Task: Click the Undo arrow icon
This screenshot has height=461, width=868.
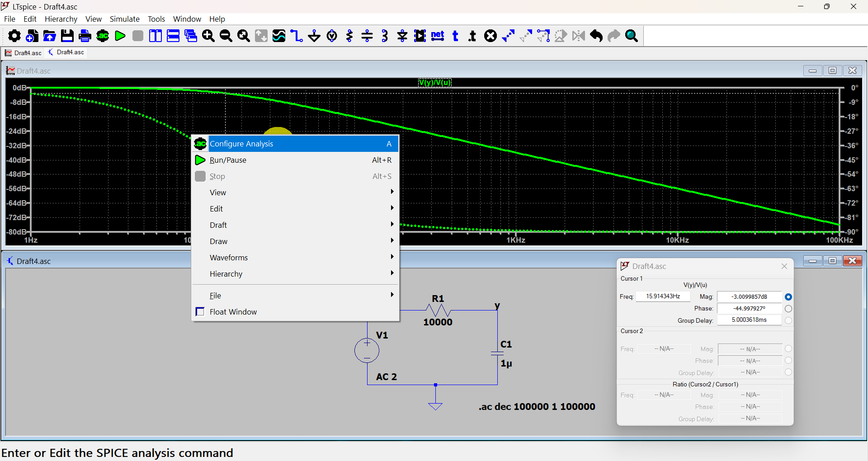Action: coord(596,36)
